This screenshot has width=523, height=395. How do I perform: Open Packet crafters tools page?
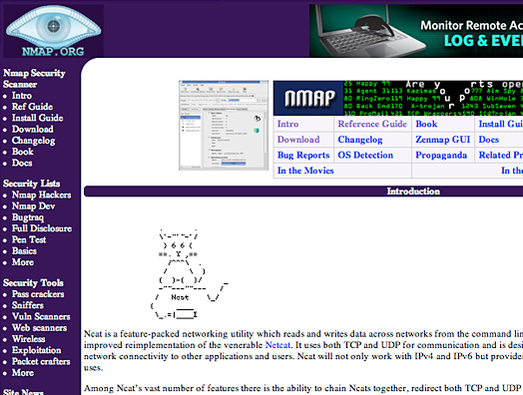[x=41, y=362]
